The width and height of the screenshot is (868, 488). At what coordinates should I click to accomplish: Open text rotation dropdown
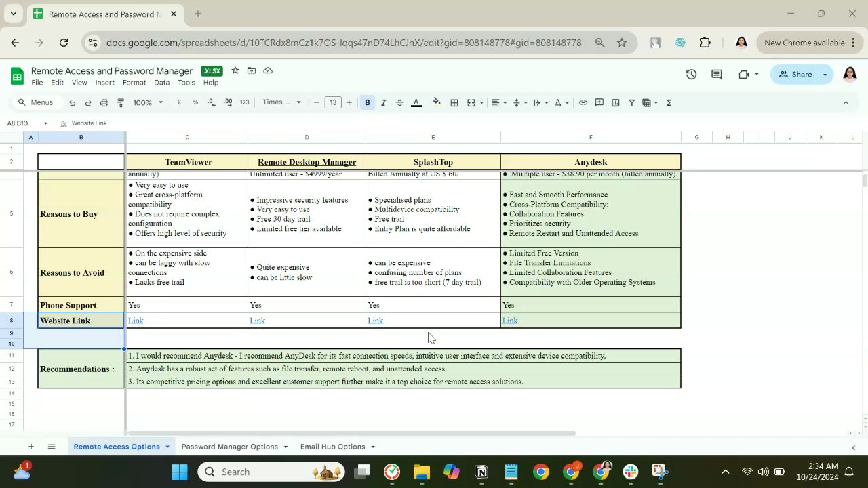point(561,103)
